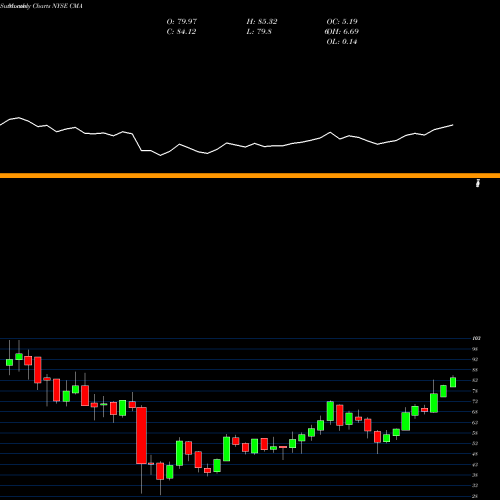Click the '36' price axis label
This screenshot has width=500, height=500.
pos(475,475)
